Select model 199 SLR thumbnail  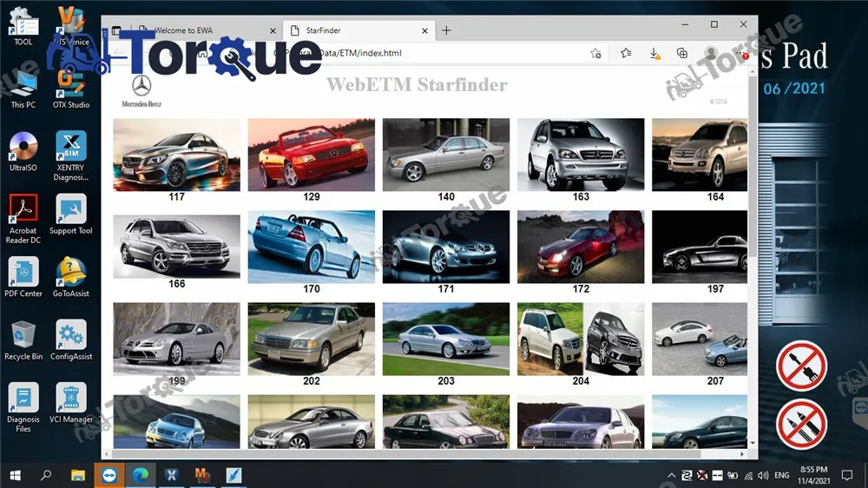tap(176, 339)
